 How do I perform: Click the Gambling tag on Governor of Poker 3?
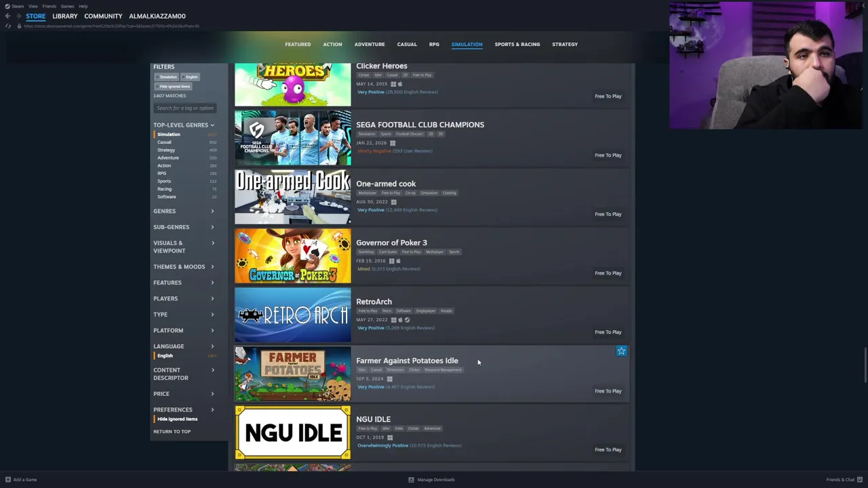coord(366,252)
